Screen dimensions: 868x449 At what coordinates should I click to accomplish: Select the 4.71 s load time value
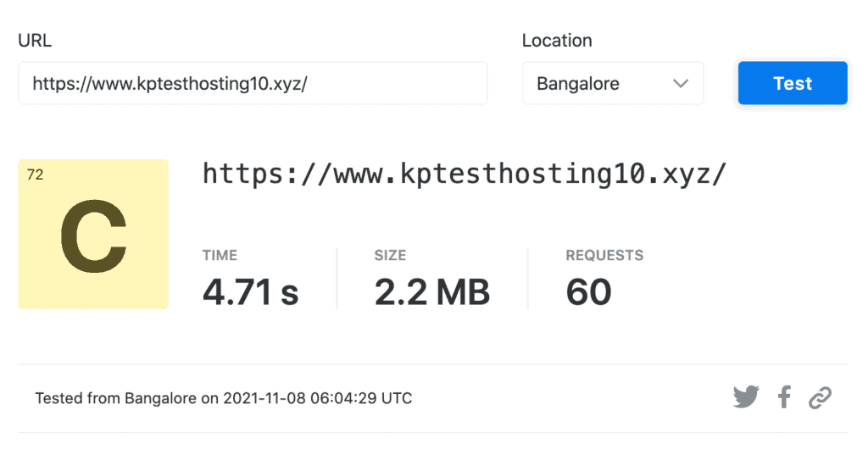250,292
